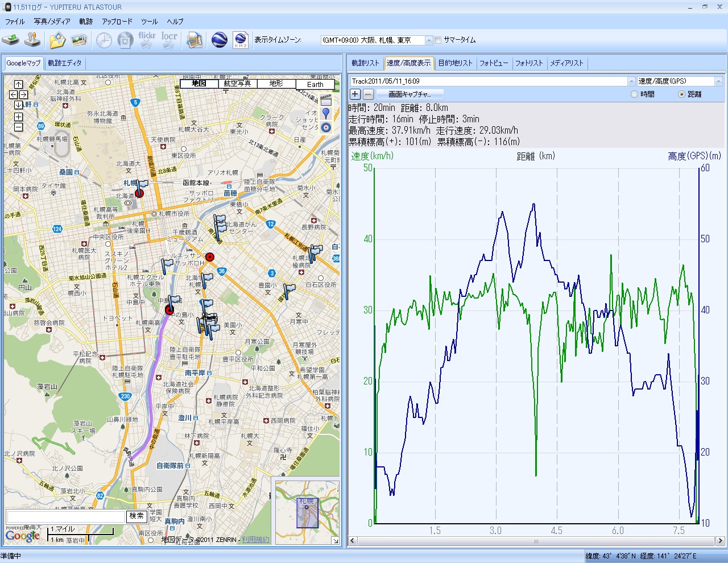Click the blue pin marker icon

click(326, 114)
